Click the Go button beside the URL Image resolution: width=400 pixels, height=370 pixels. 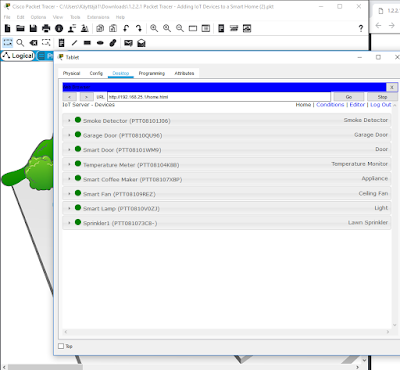coord(349,97)
